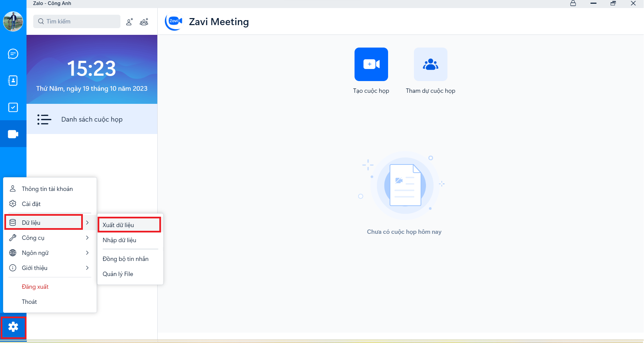
Task: Minimize the Zalo window
Action: [x=593, y=3]
